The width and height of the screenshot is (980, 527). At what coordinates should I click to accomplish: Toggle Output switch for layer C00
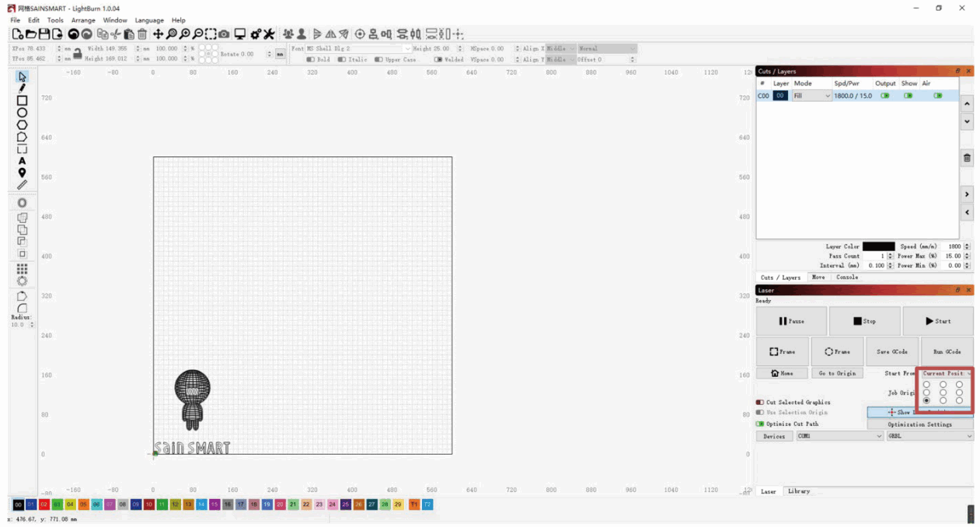(884, 96)
